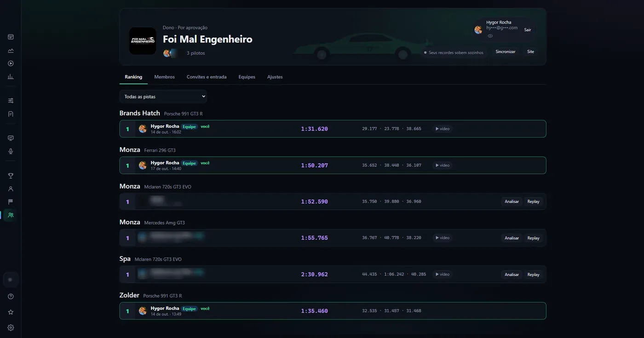The image size is (644, 338).
Task: Click Replay on the 1:52.590 Monza lap
Action: (534, 201)
